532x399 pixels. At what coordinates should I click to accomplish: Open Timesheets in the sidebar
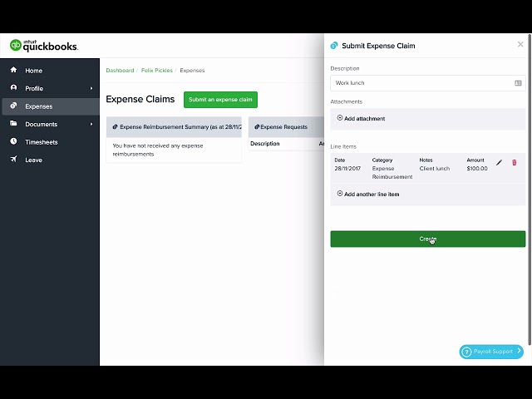click(50, 142)
